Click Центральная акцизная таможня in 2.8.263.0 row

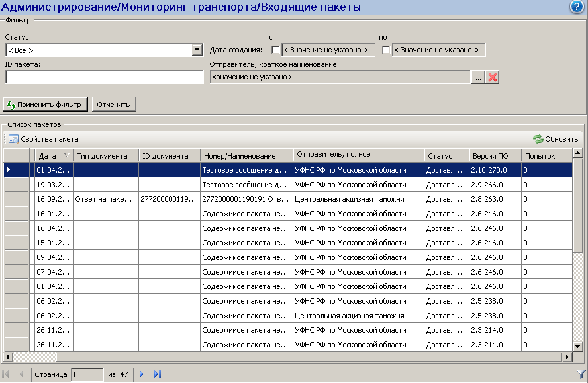point(358,199)
